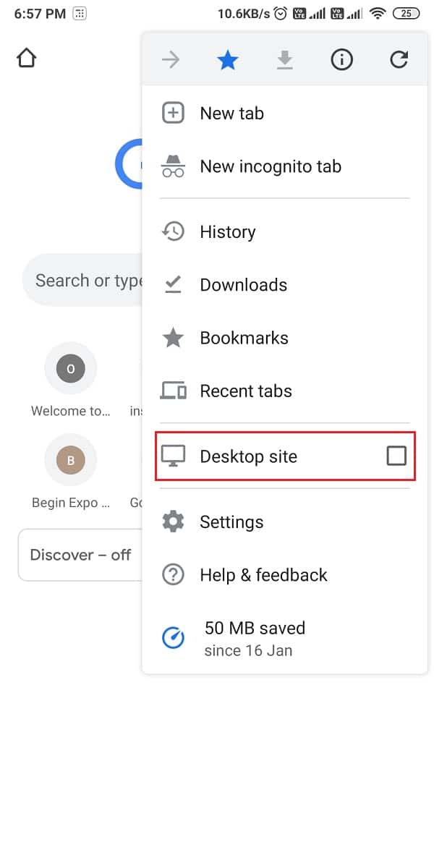This screenshot has width=434, height=868.
Task: View 50 MB saved data usage details
Action: tap(255, 628)
